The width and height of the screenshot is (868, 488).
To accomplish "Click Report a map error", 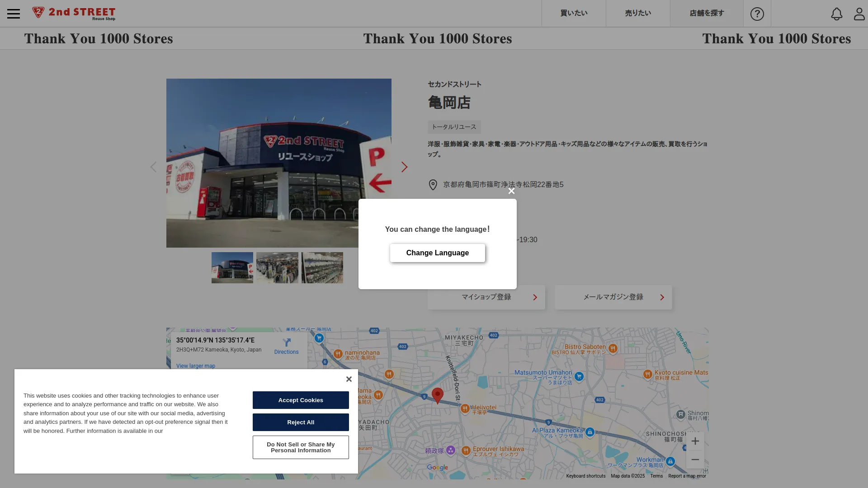I will point(687,476).
